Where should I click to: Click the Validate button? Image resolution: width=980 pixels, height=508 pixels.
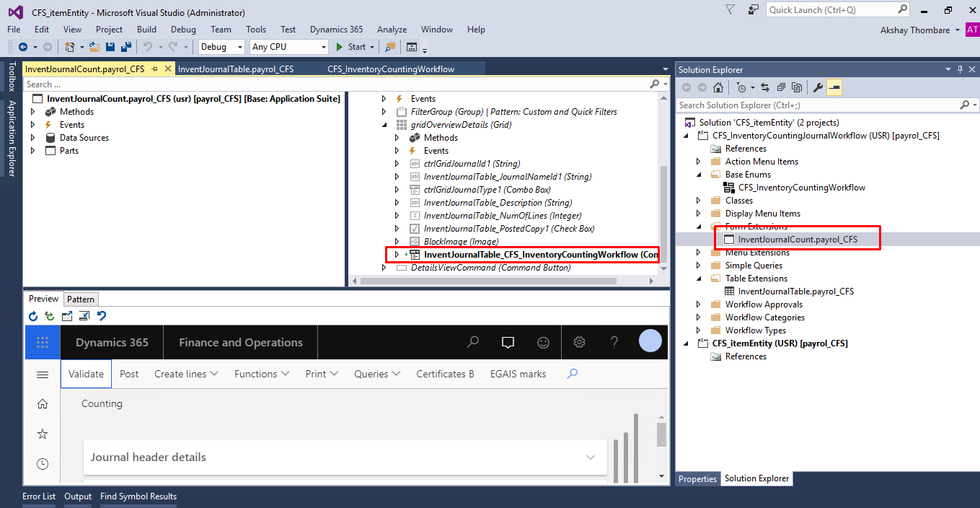click(x=86, y=374)
